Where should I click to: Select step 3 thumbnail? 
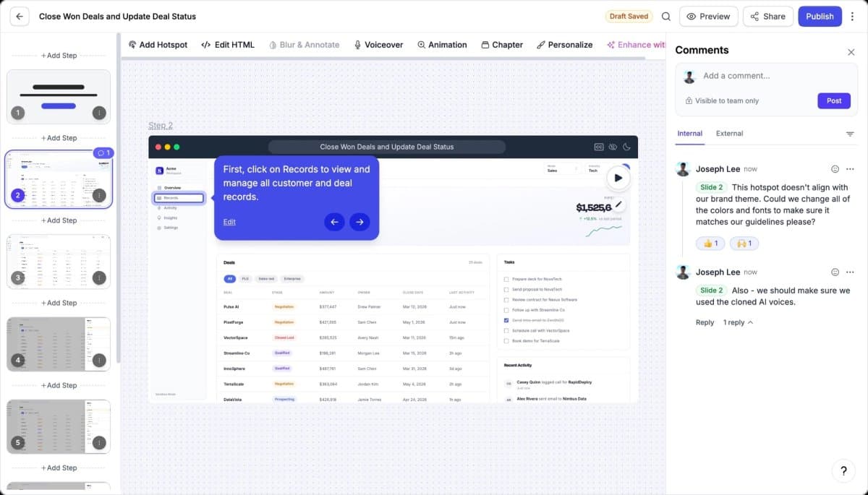coord(59,261)
